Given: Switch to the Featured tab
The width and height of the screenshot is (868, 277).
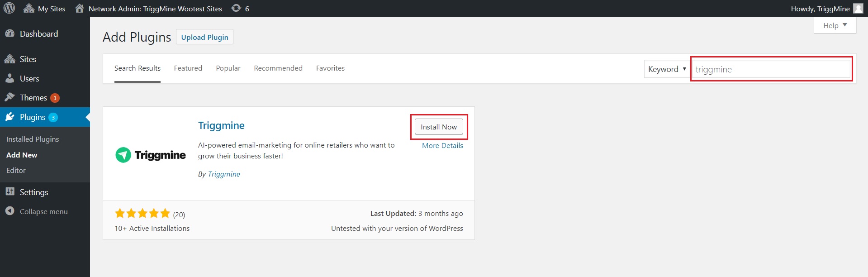Looking at the screenshot, I should (188, 68).
